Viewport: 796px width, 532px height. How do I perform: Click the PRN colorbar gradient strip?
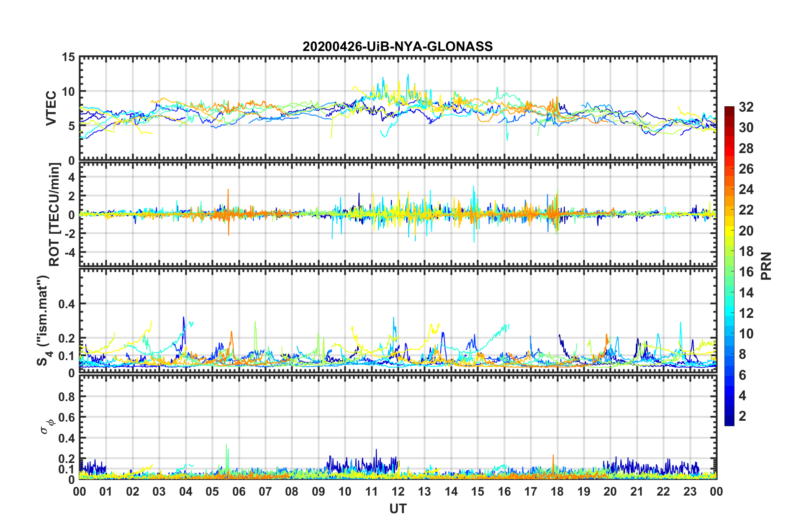[x=729, y=266]
